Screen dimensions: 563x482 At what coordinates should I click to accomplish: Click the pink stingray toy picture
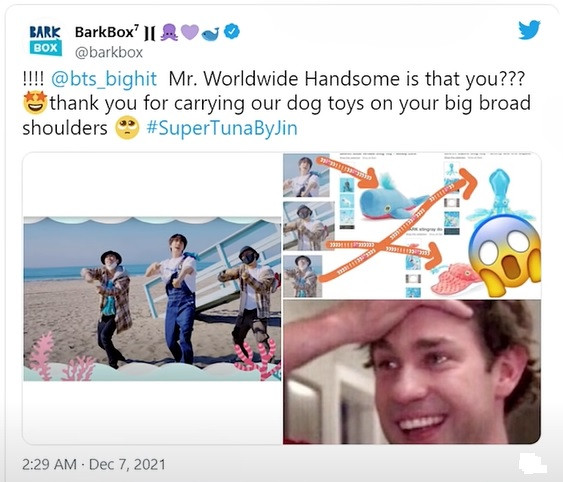[x=455, y=279]
